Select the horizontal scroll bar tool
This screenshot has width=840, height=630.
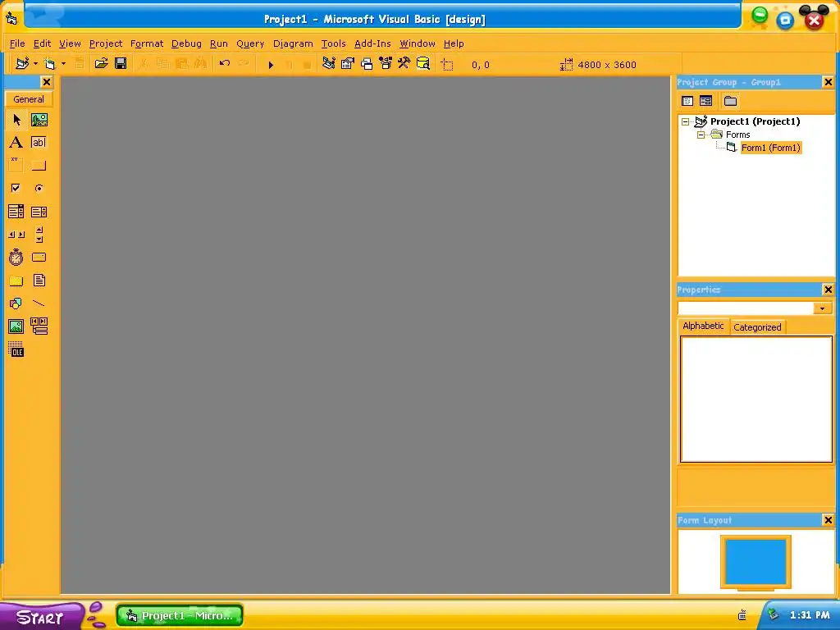click(x=16, y=235)
